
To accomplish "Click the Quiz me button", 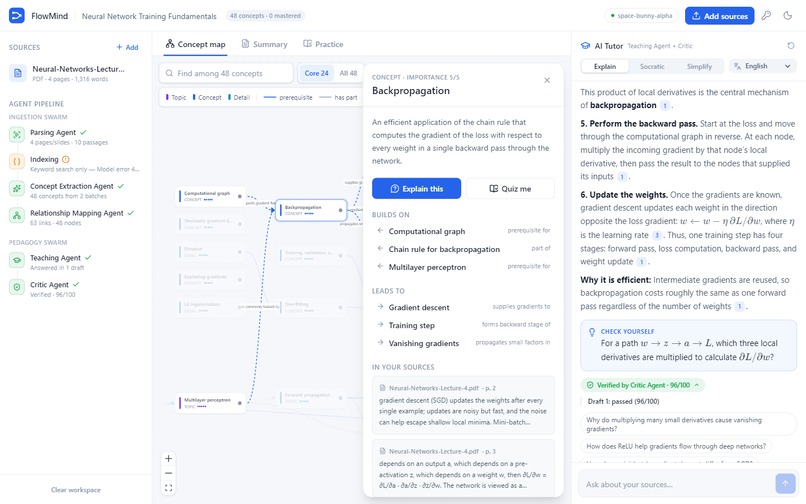I will pos(510,189).
